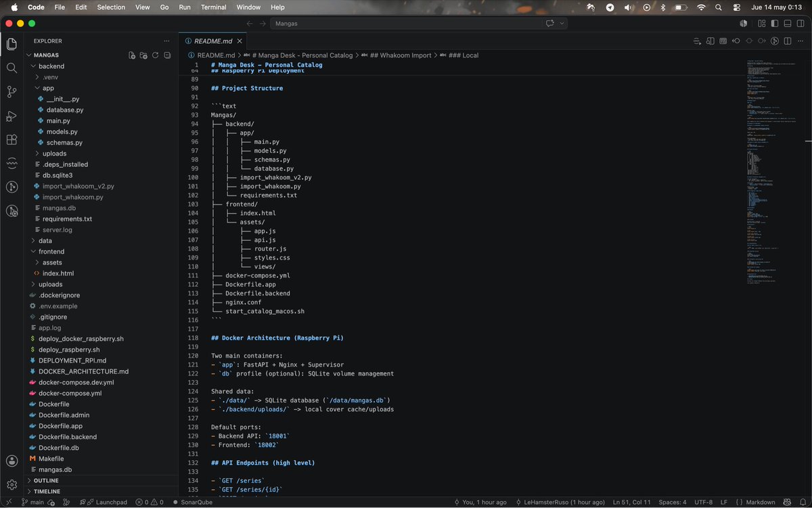
Task: Open the macOS Control Center icon
Action: click(737, 7)
